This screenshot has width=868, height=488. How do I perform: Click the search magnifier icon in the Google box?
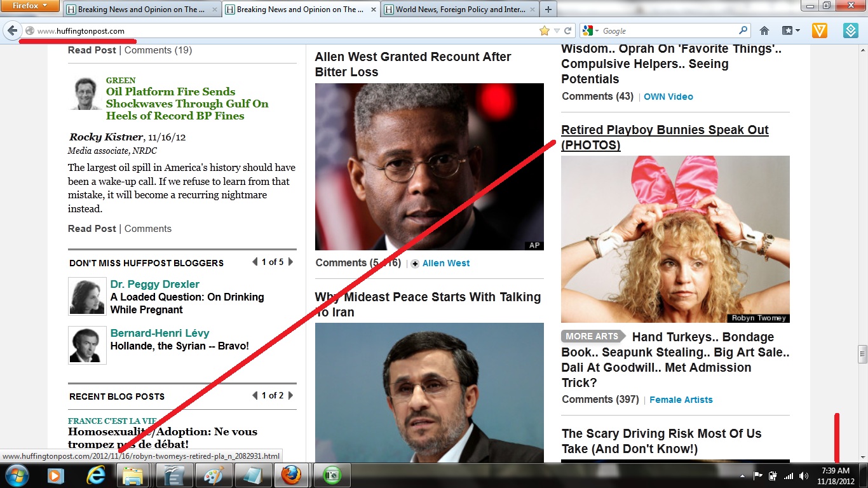point(743,30)
